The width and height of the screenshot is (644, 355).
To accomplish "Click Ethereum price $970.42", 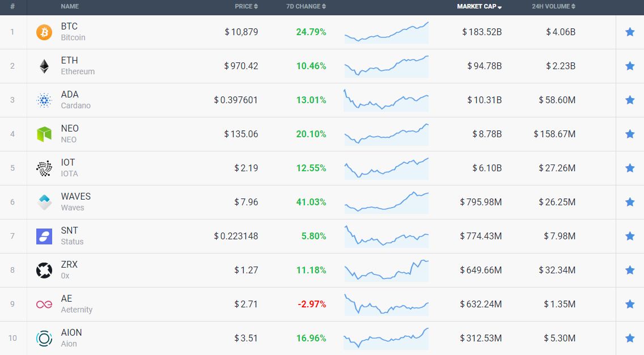I will (241, 66).
